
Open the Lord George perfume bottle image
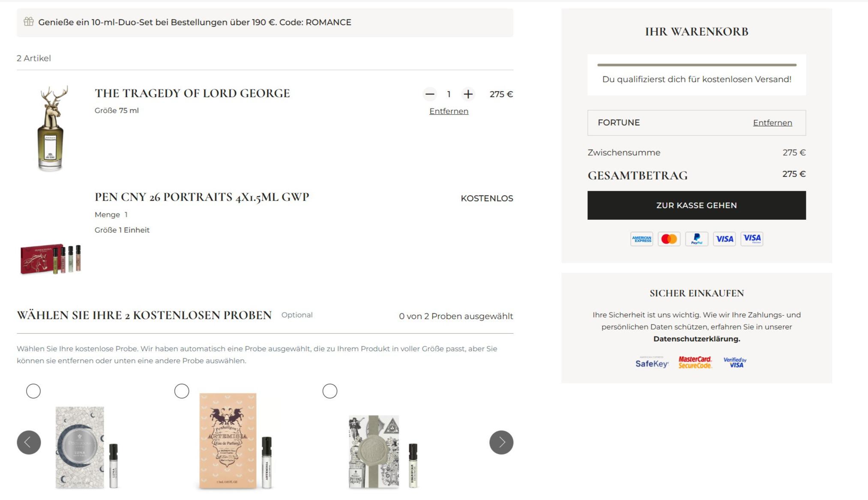(51, 129)
